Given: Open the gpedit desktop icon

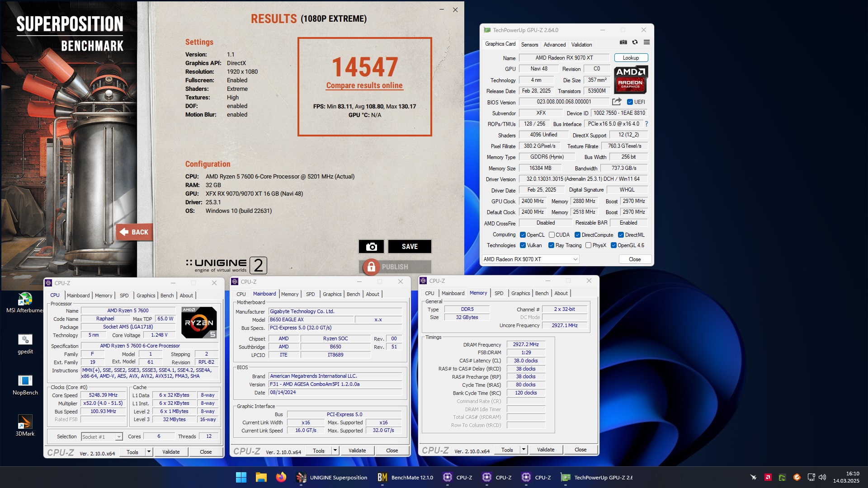Looking at the screenshot, I should point(25,344).
